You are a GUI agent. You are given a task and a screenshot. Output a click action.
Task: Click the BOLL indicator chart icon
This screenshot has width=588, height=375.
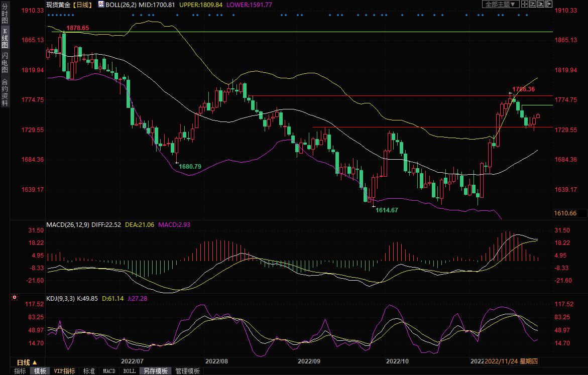click(101, 5)
